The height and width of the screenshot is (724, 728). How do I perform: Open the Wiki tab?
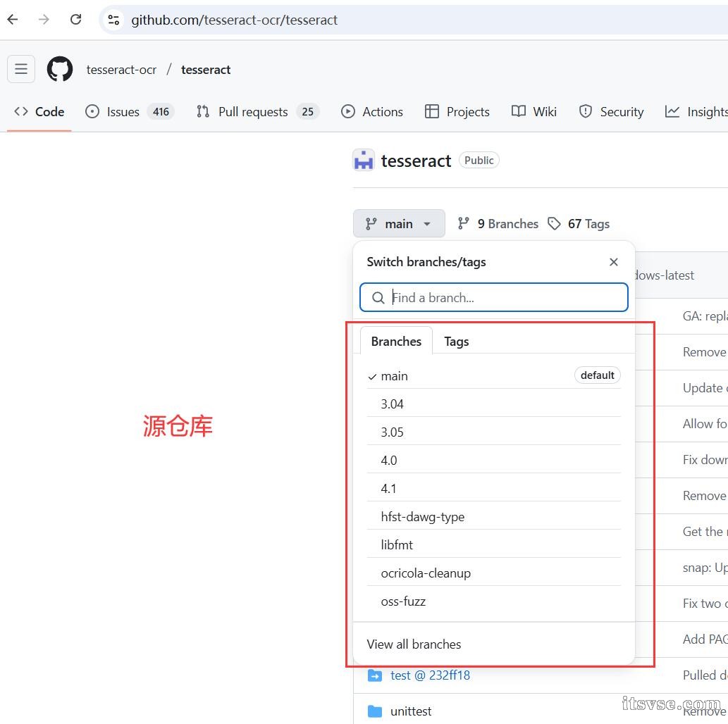click(x=534, y=112)
